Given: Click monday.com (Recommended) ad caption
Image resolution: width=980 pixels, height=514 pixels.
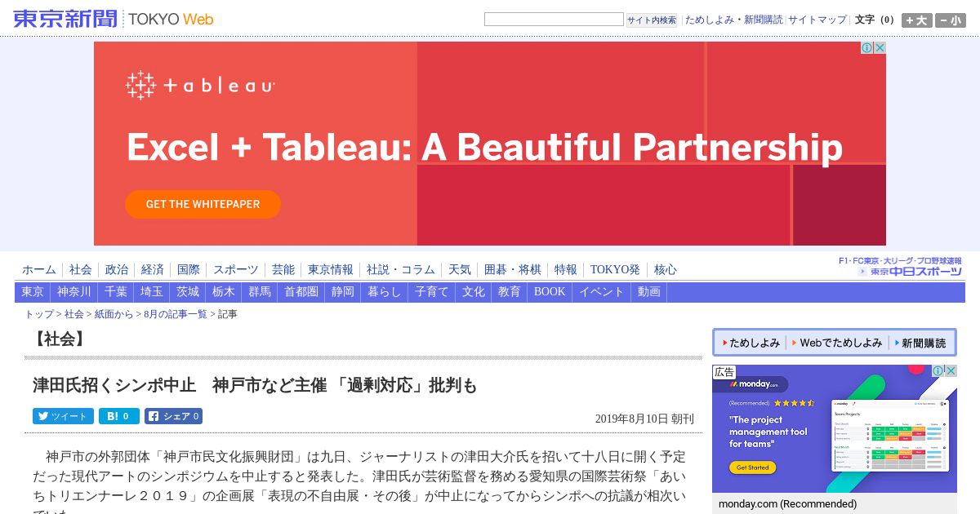Looking at the screenshot, I should point(787,504).
